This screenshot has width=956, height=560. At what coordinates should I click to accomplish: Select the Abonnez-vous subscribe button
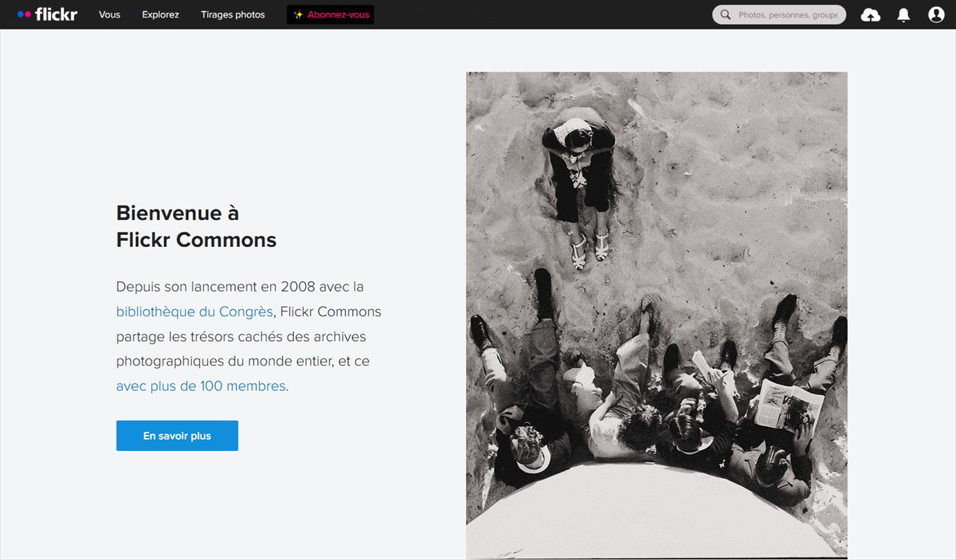[330, 14]
